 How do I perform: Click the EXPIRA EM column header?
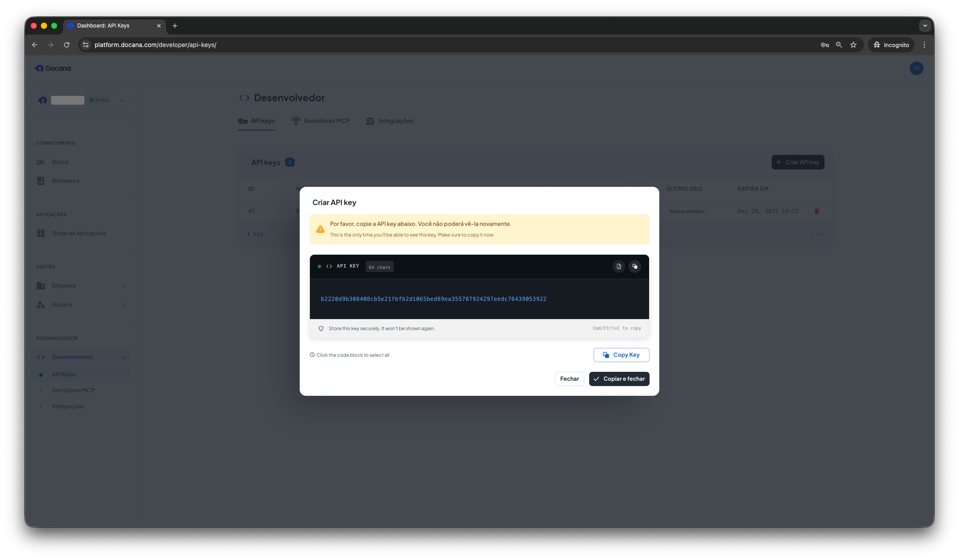(753, 189)
